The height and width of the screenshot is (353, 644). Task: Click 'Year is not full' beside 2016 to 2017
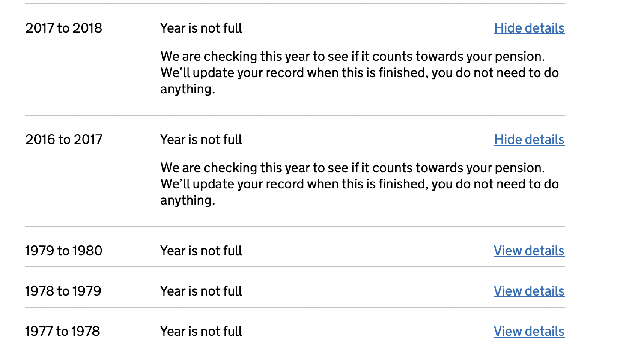(201, 140)
